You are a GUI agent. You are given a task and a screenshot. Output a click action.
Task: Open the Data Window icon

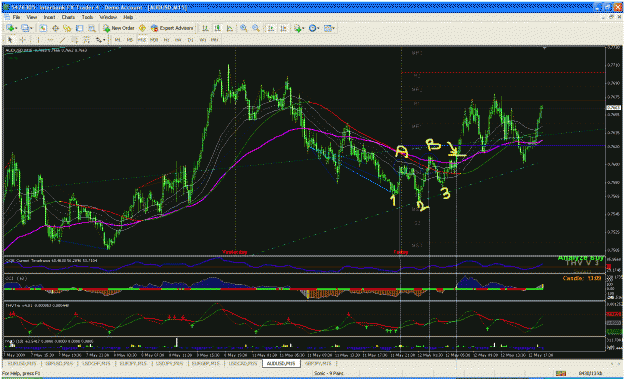point(55,28)
